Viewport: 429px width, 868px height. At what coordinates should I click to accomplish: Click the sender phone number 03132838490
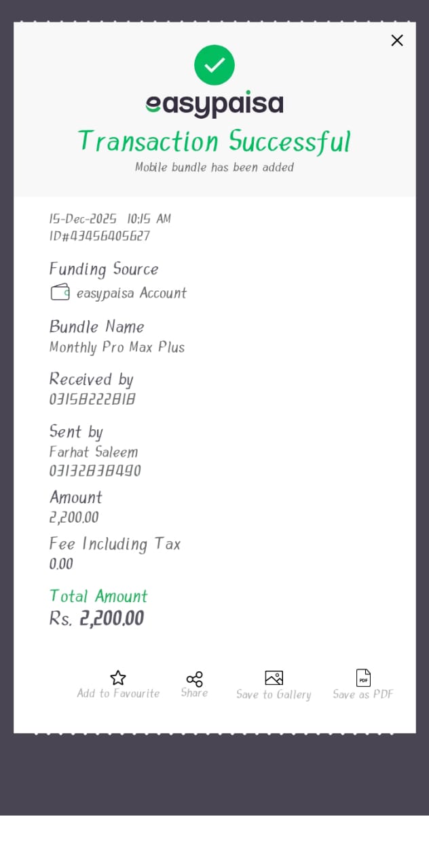tap(95, 471)
